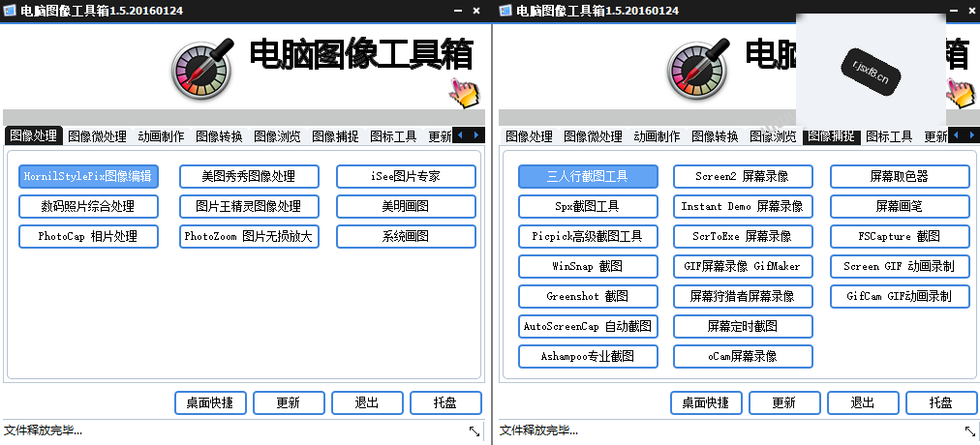Open Picpick高级截图工具
The height and width of the screenshot is (445, 980).
tap(588, 237)
